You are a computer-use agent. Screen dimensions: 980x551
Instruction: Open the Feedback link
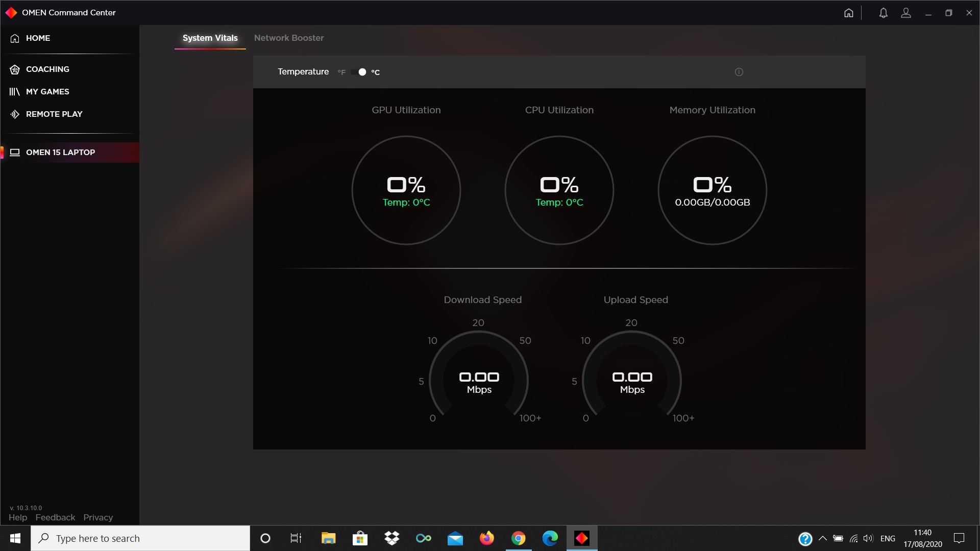coord(55,517)
